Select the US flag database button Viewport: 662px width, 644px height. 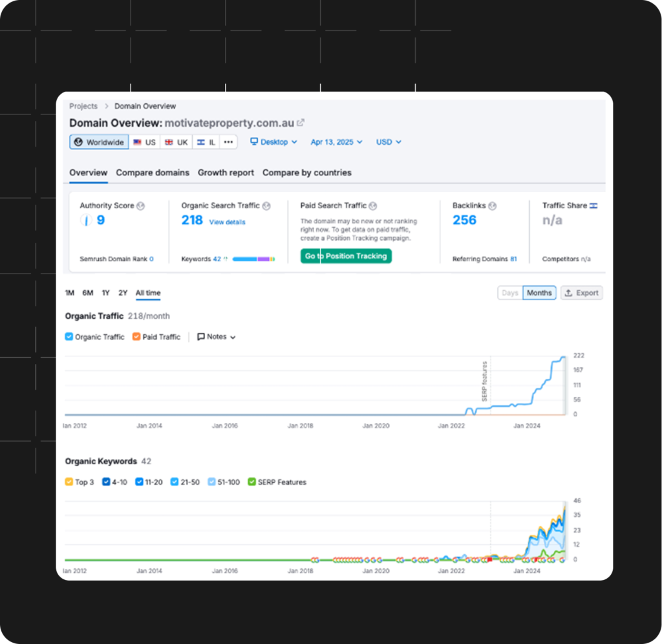pos(144,142)
